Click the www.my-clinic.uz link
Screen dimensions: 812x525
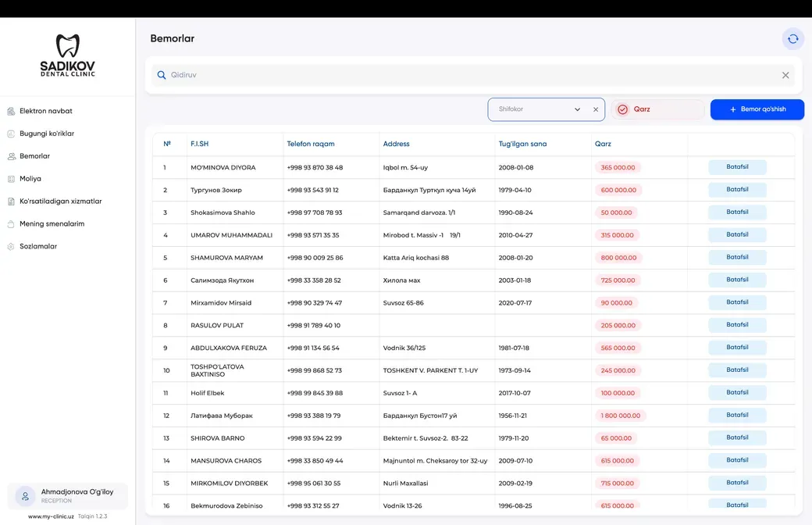(51, 516)
